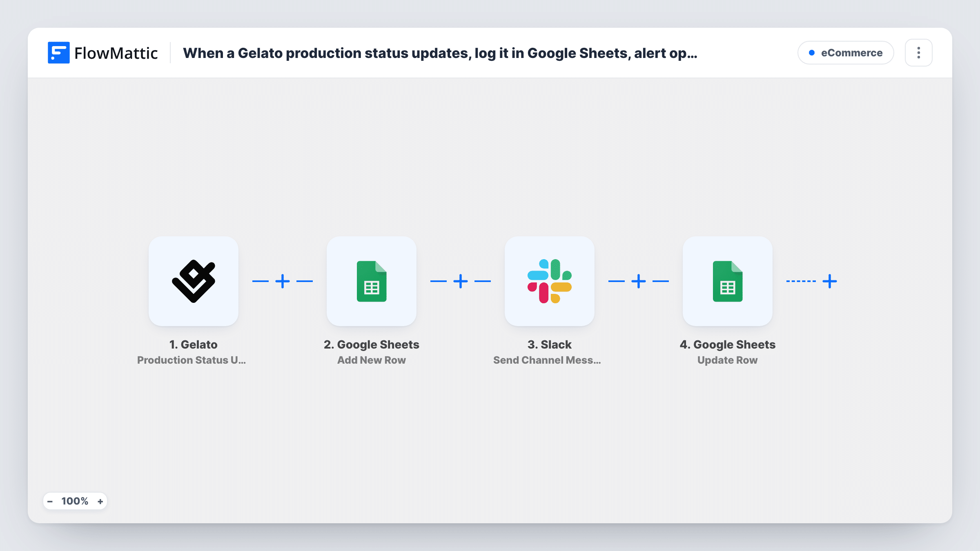Add a step between Gelato and Google Sheets
The image size is (980, 551).
[x=283, y=281]
